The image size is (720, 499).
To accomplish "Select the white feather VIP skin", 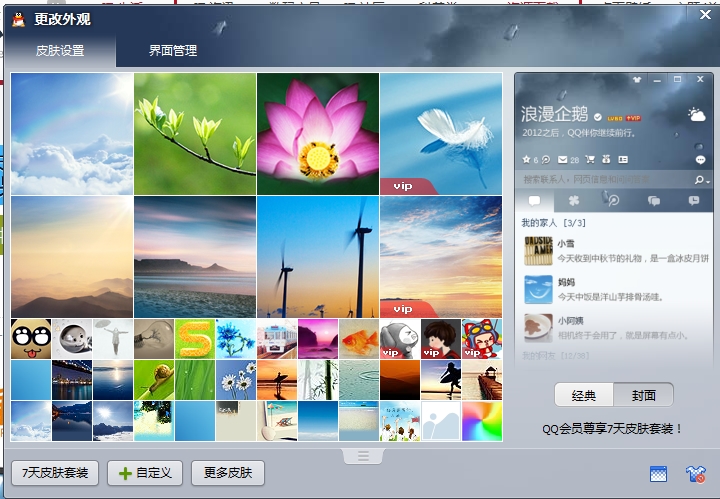I will pos(441,134).
